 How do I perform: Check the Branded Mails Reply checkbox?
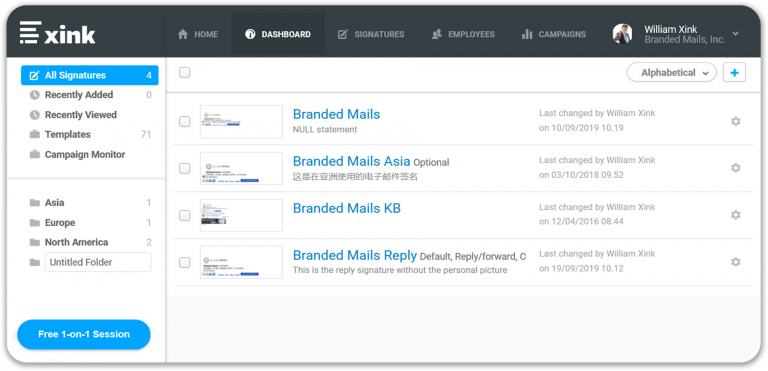pyautogui.click(x=185, y=263)
